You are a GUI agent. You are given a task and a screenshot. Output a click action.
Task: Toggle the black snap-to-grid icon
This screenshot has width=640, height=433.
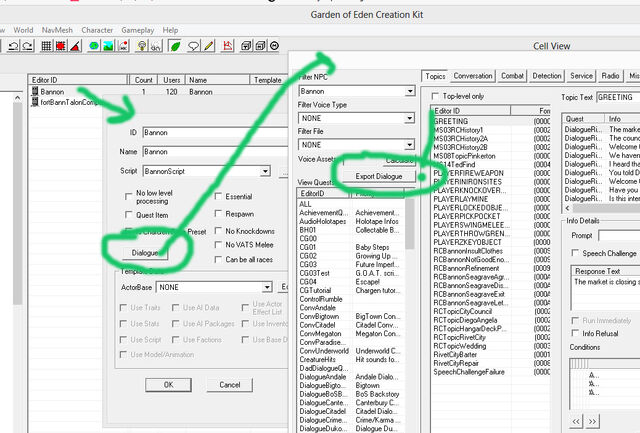click(x=46, y=46)
